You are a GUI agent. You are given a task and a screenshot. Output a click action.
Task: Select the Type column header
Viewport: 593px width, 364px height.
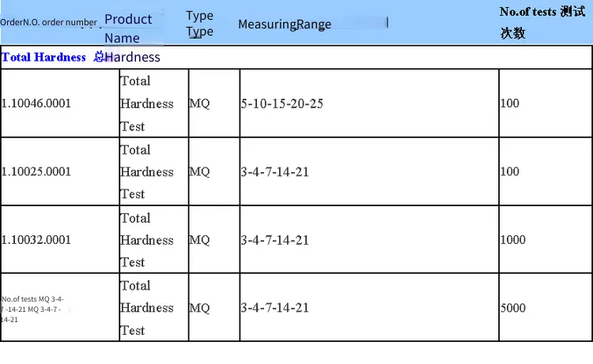coord(200,24)
